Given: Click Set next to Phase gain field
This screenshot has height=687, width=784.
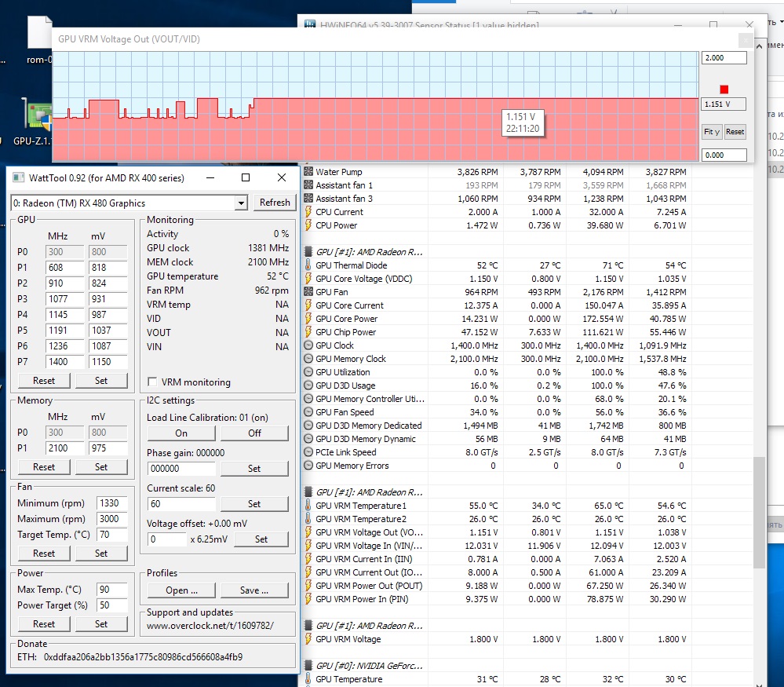Looking at the screenshot, I should (254, 469).
